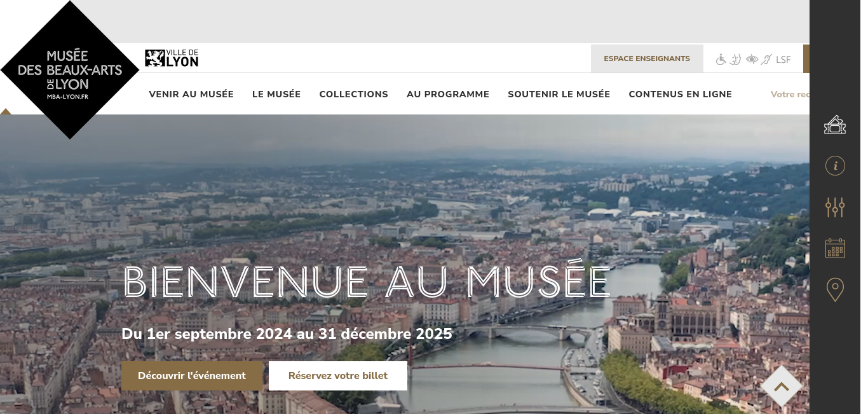The image size is (868, 414).
Task: Open the Collections menu
Action: (354, 94)
